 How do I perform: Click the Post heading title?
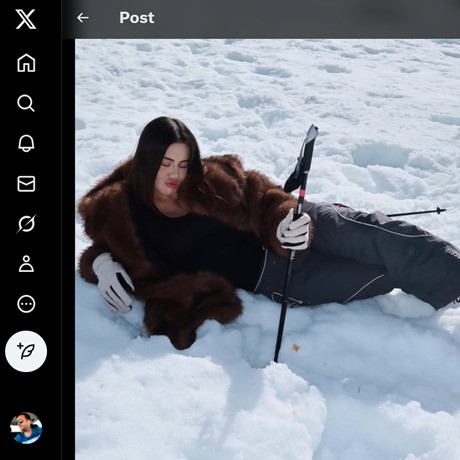pyautogui.click(x=137, y=18)
